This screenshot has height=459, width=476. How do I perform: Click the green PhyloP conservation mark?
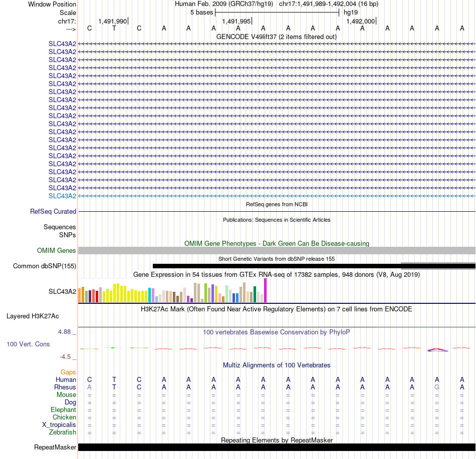[113, 348]
